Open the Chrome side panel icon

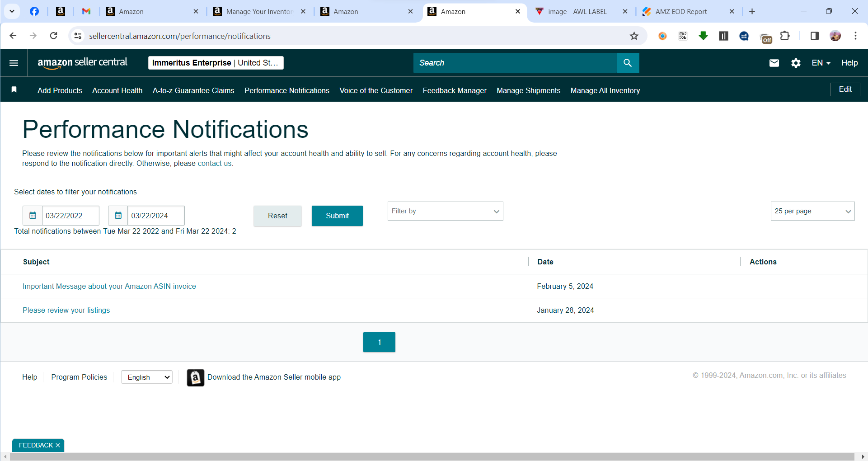click(815, 36)
